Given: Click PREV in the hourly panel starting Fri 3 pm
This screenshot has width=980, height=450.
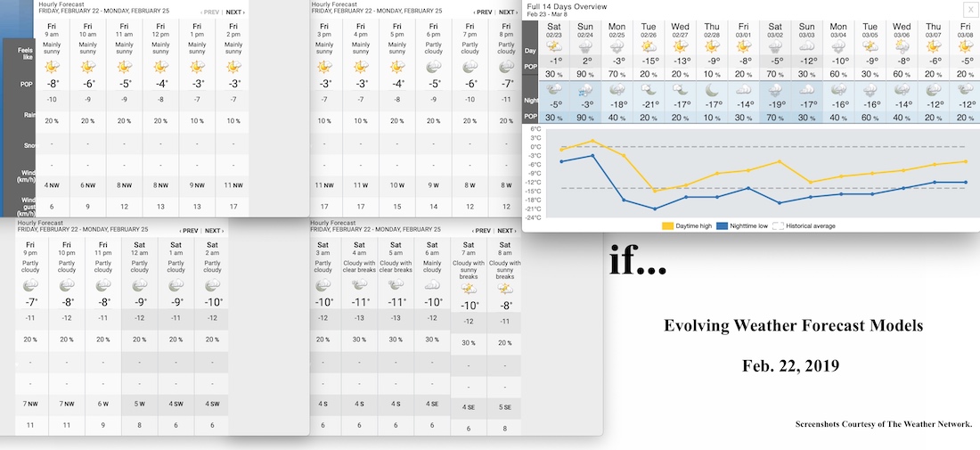Looking at the screenshot, I should (x=483, y=12).
